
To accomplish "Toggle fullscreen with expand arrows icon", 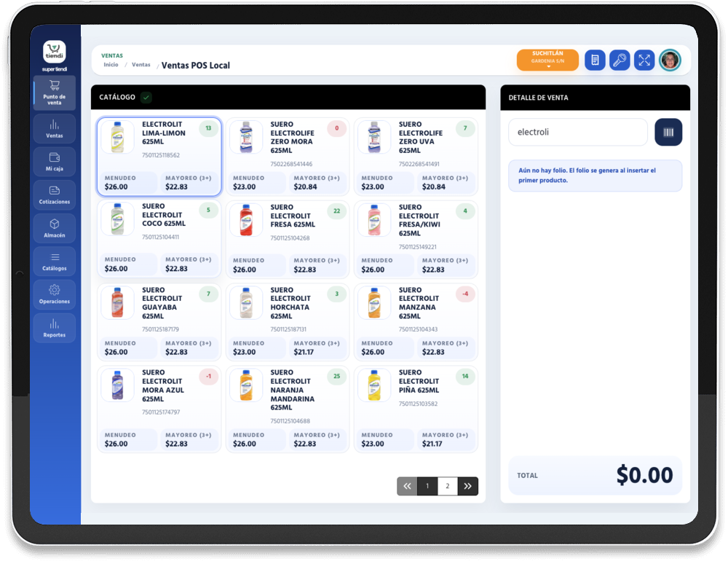I will [x=644, y=60].
